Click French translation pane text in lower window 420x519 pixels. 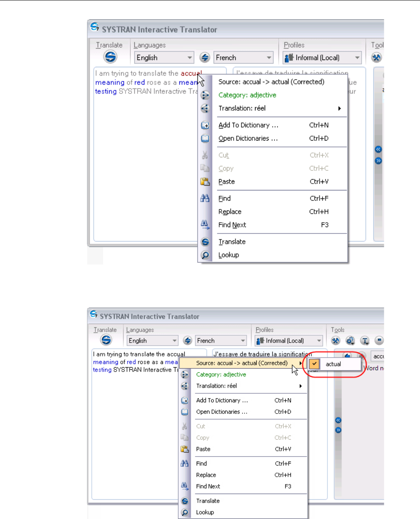click(262, 354)
